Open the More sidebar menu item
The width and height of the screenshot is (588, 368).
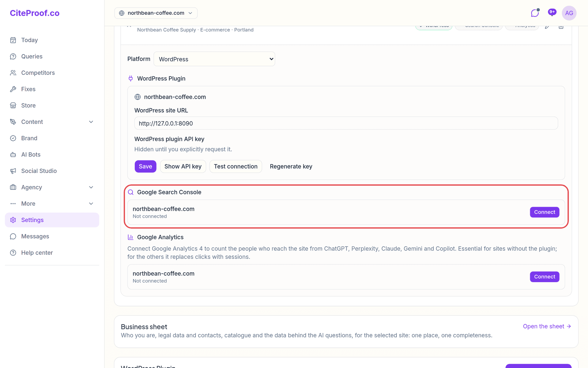click(52, 204)
